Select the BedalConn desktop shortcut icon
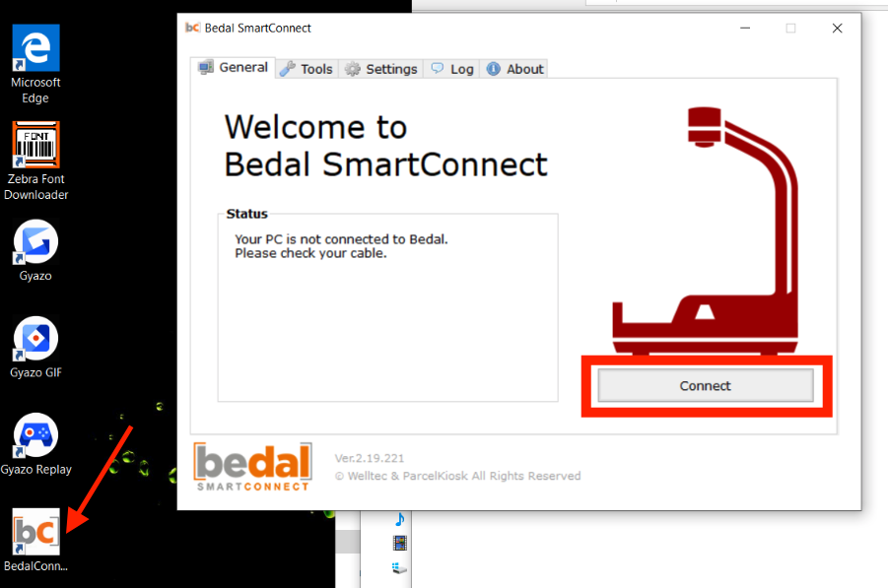The image size is (888, 588). coord(35,540)
